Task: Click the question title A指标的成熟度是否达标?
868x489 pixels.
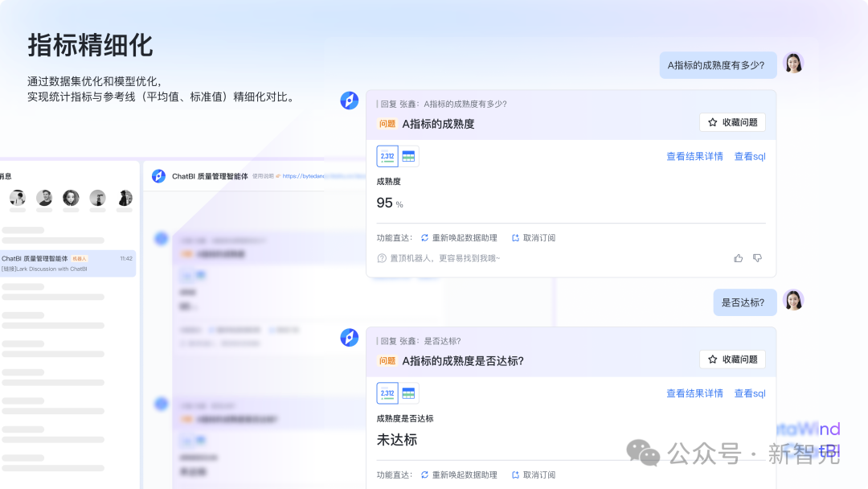Action: pos(463,361)
